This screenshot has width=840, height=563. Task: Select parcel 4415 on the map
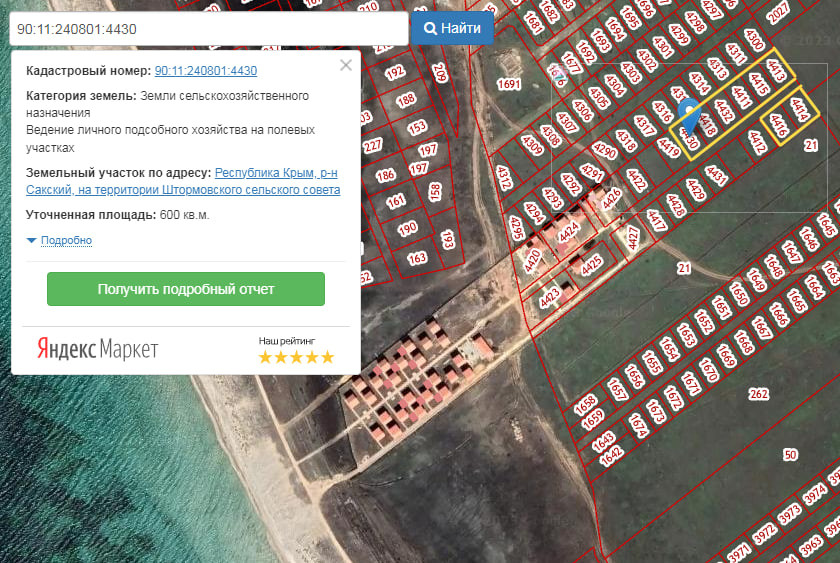coord(759,84)
